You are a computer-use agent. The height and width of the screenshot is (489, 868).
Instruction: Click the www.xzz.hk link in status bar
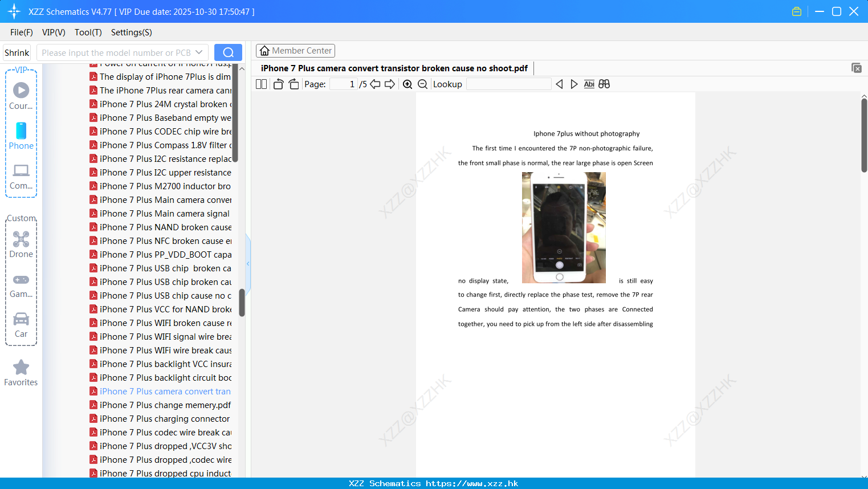[472, 483]
